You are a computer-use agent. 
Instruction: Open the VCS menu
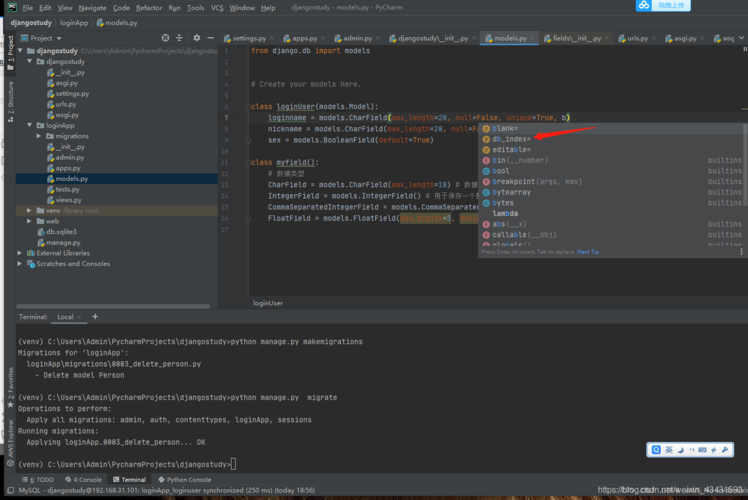(x=217, y=8)
